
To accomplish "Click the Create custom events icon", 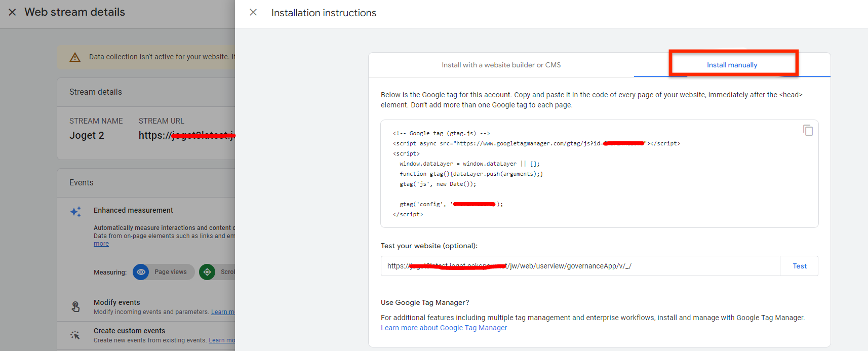I will click(75, 335).
